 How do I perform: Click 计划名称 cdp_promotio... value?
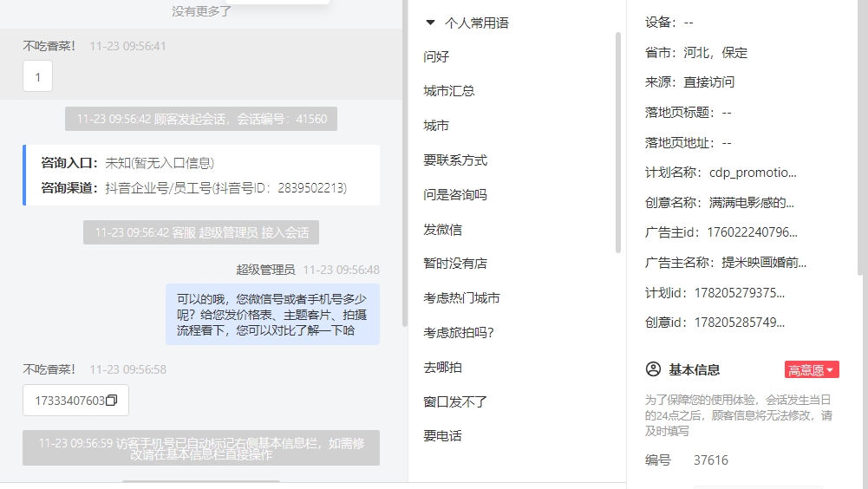(x=753, y=173)
